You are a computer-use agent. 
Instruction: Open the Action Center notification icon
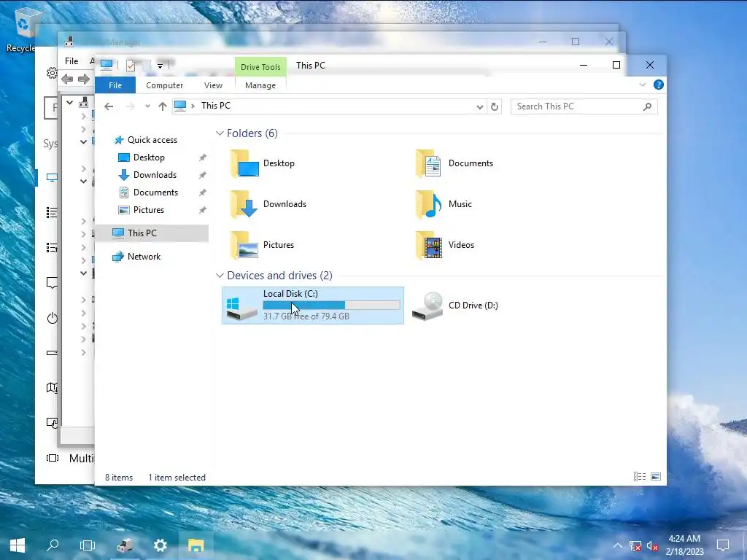click(x=723, y=545)
